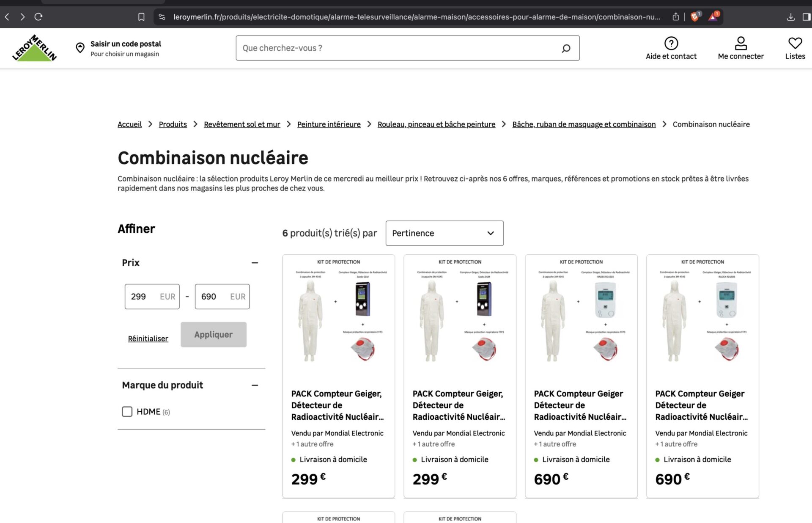Collapse the Marque du produit section

pyautogui.click(x=255, y=385)
